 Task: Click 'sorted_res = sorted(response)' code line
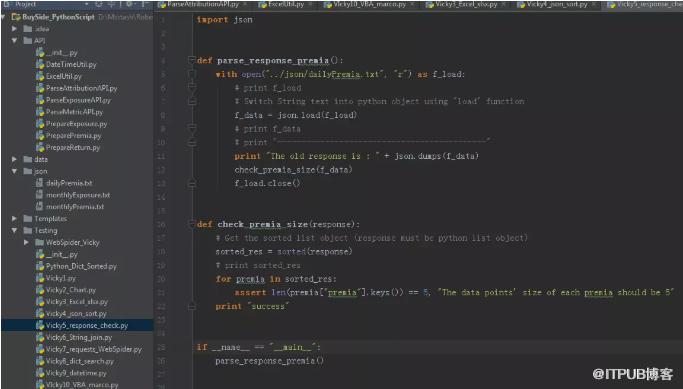click(x=284, y=251)
